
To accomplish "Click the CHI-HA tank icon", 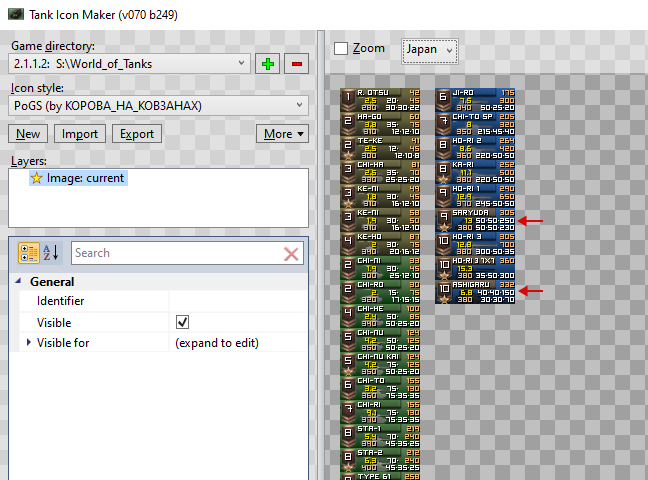I will coord(380,172).
